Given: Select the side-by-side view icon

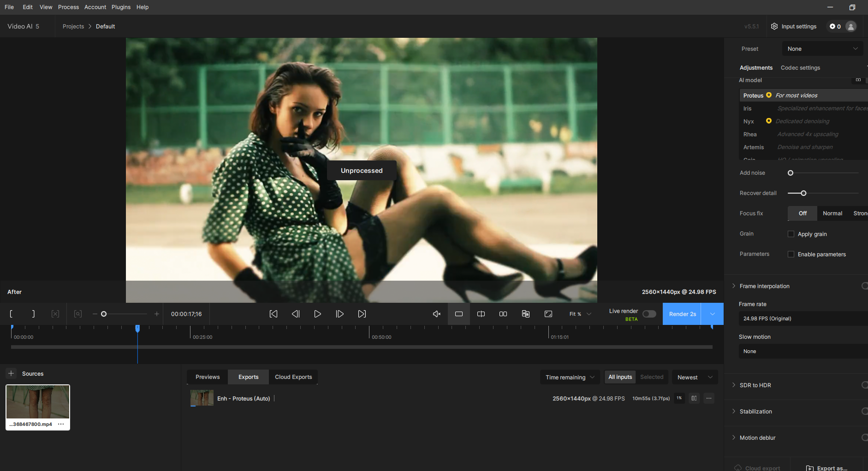Looking at the screenshot, I should click(x=503, y=314).
